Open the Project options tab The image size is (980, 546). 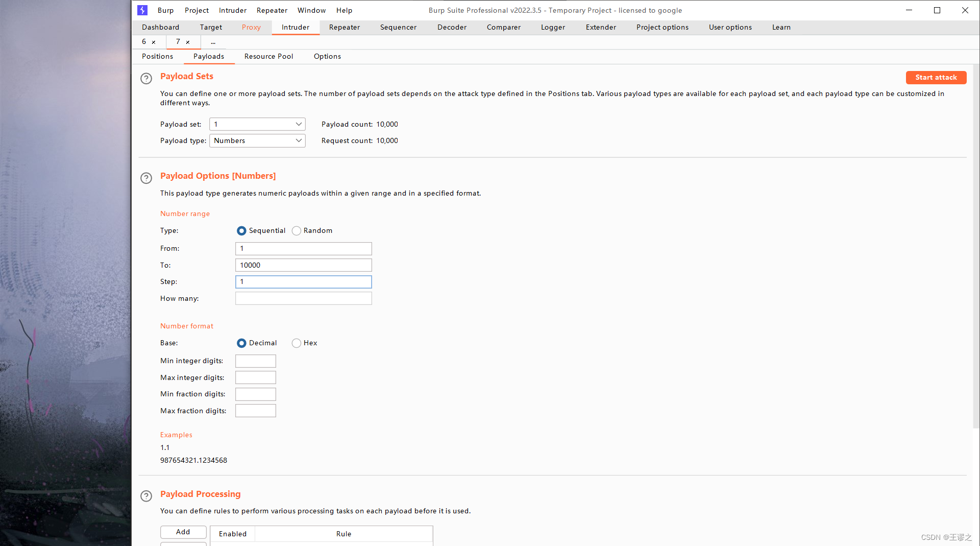point(662,27)
